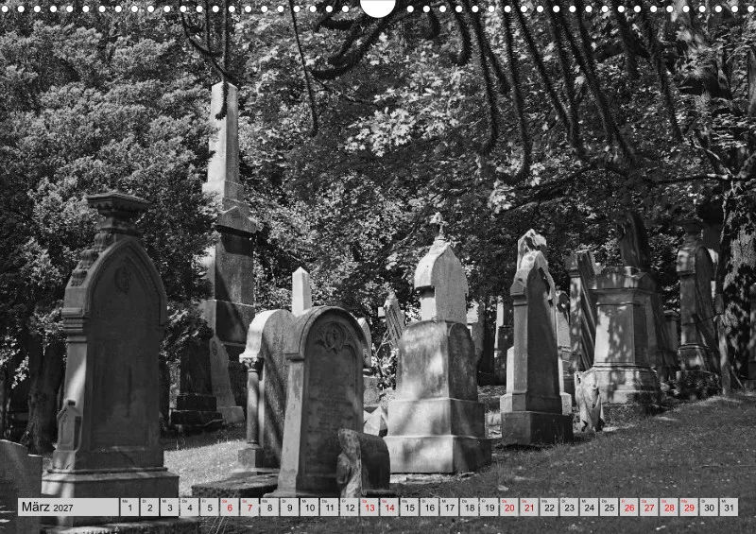Viewport: 756px width, 534px height.
Task: Click day 8 in the calendar strip
Action: 269,508
